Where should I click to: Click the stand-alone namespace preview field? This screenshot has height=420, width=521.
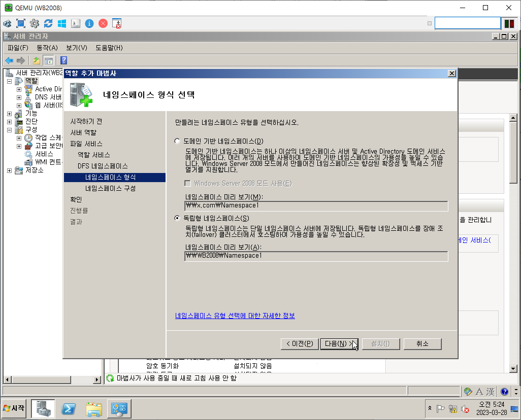tap(316, 256)
